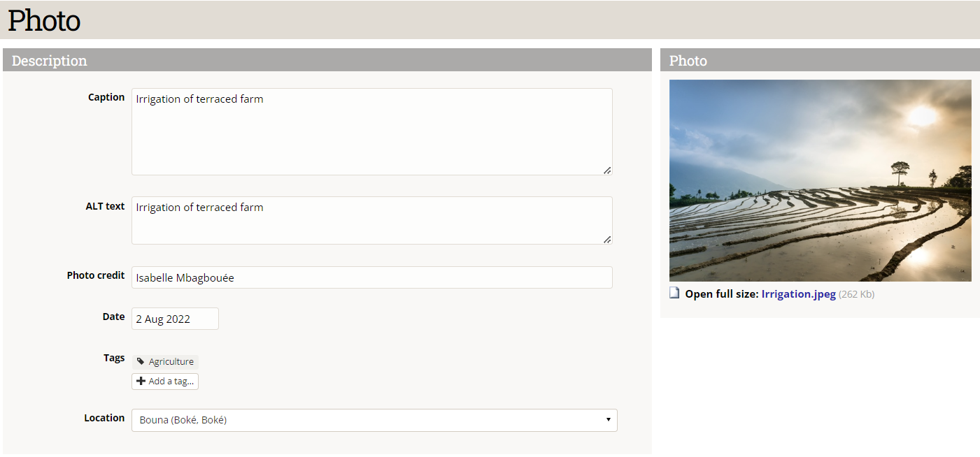Screen dimensions: 980x457
Task: Open the Irrigation.jpeg full size link
Action: point(798,294)
